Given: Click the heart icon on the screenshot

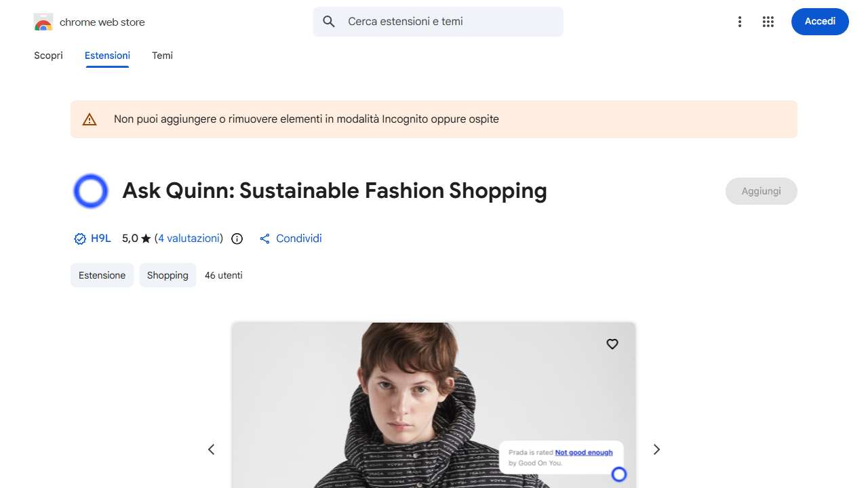Looking at the screenshot, I should click(x=612, y=344).
